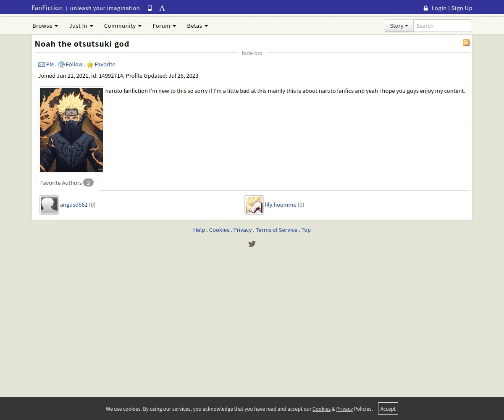The height and width of the screenshot is (420, 504).
Task: Open the footer Privacy link
Action: click(x=243, y=230)
